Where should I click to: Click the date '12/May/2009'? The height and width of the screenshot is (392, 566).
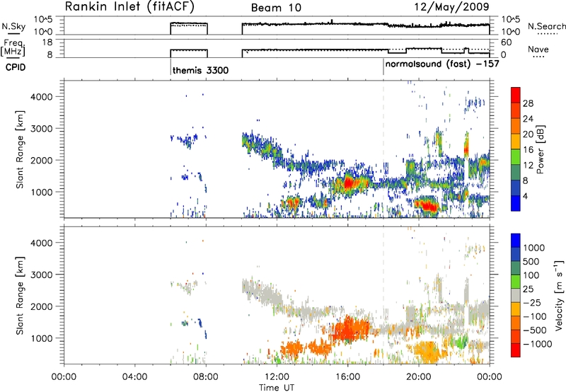[452, 6]
